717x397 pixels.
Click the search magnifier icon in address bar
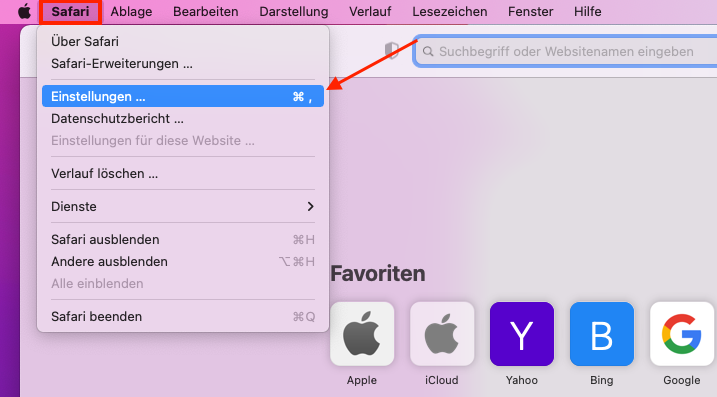[x=428, y=51]
